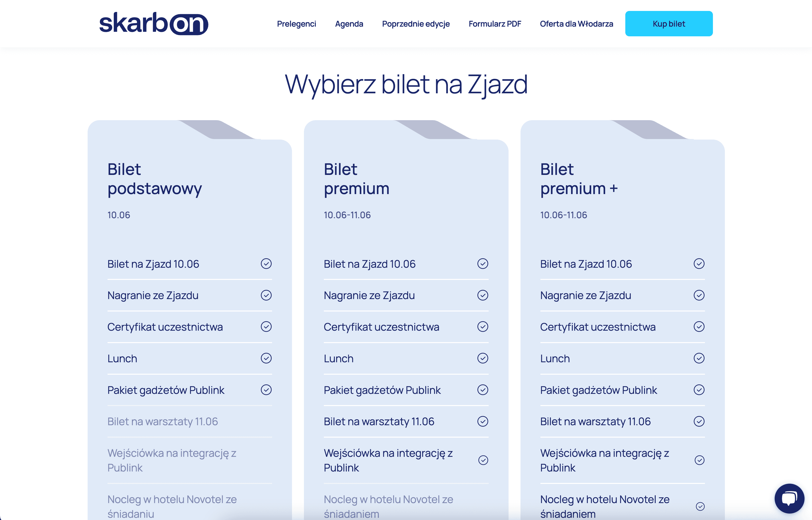Select the skarbon logo to go home
Image resolution: width=812 pixels, height=520 pixels.
point(153,24)
